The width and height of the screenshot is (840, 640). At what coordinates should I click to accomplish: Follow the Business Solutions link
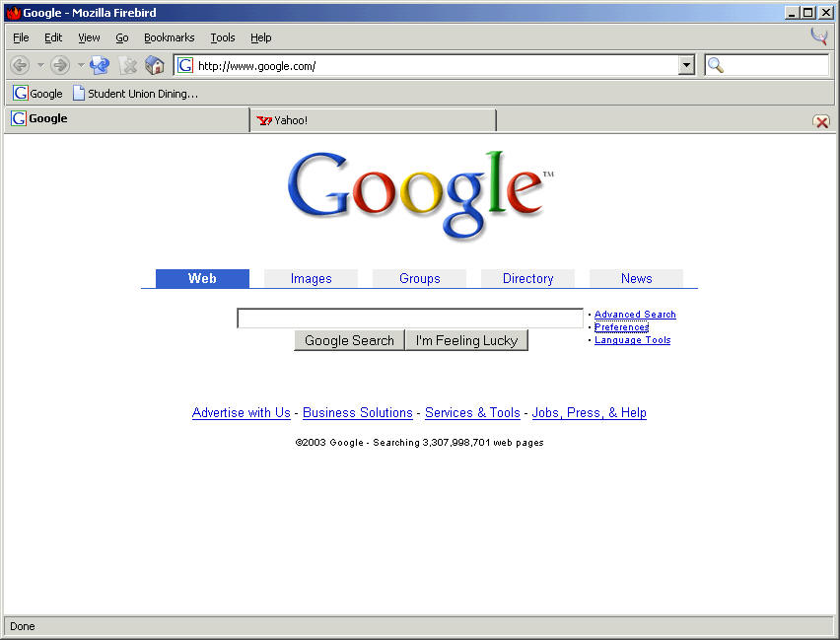pyautogui.click(x=358, y=413)
